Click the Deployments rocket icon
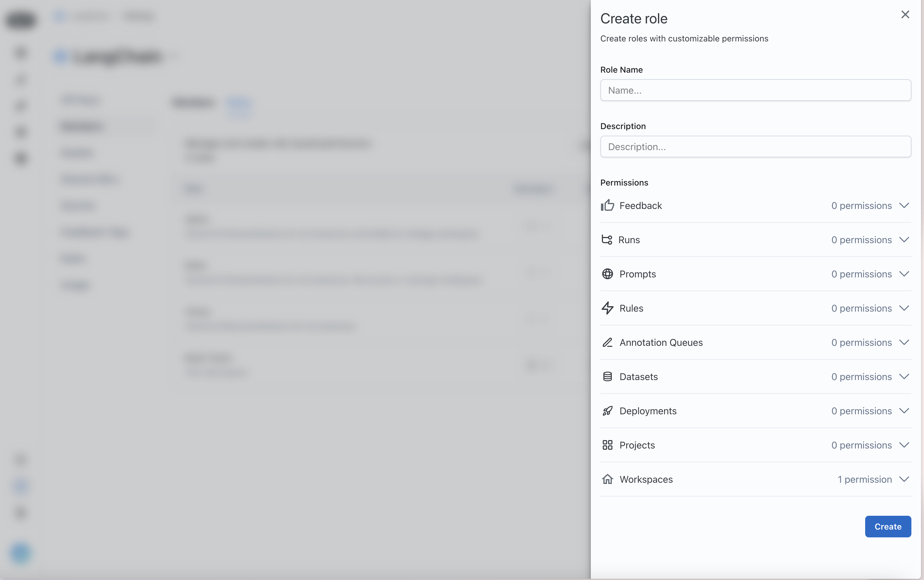The image size is (924, 580). [607, 410]
